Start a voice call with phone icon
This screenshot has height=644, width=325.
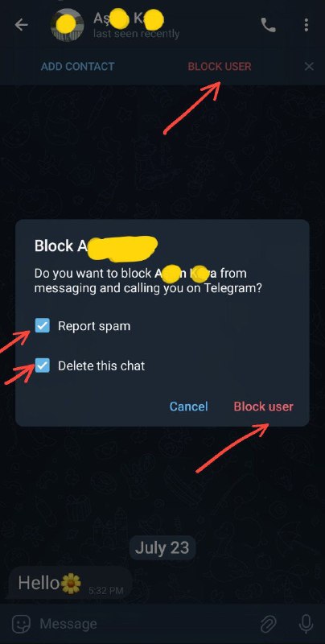268,26
